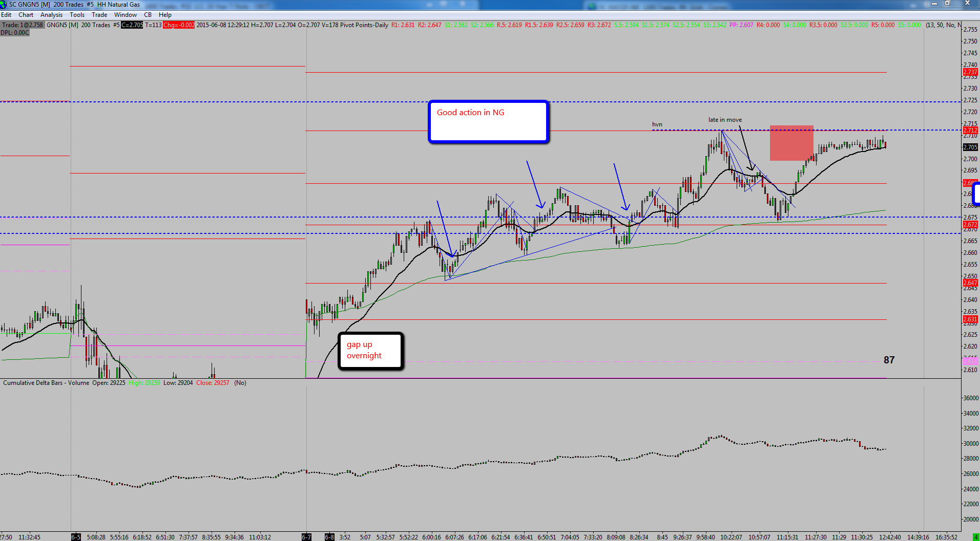Close the Sierra Chart window
The image size is (980, 541).
[x=967, y=4]
